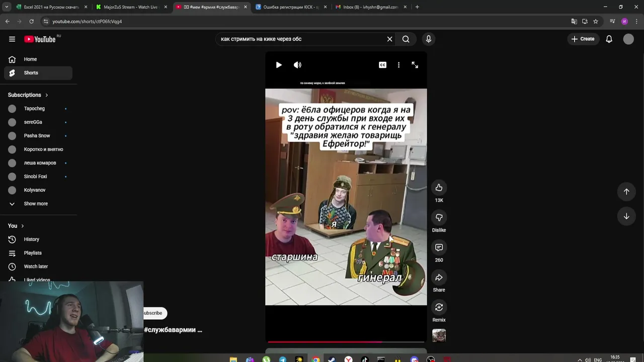Open the Short's three-dot more options
The width and height of the screenshot is (644, 362).
pyautogui.click(x=398, y=65)
